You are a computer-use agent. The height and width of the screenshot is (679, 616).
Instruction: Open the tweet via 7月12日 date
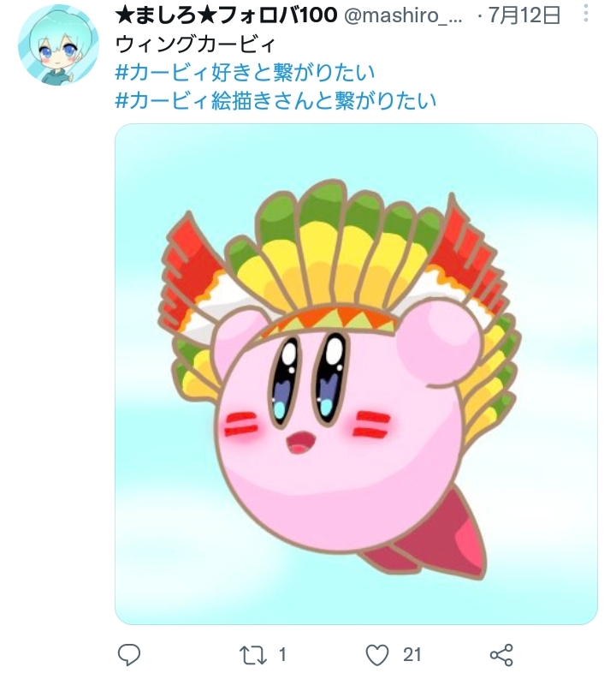pos(524,15)
